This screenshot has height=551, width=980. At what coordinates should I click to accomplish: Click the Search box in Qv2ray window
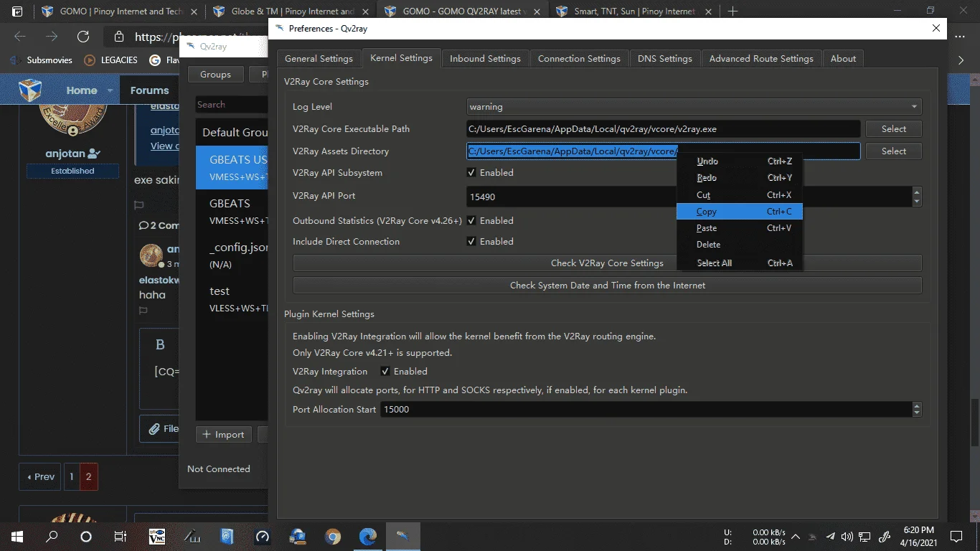[232, 105]
